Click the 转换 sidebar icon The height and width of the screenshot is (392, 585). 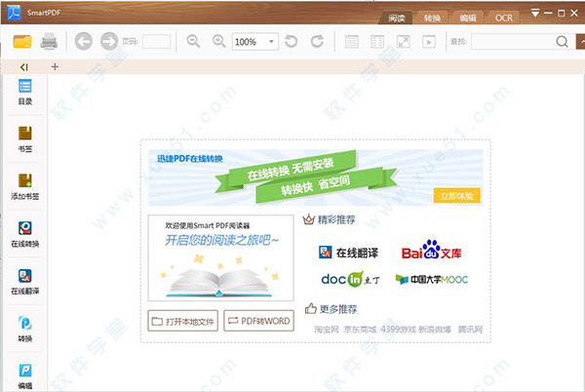click(x=25, y=329)
